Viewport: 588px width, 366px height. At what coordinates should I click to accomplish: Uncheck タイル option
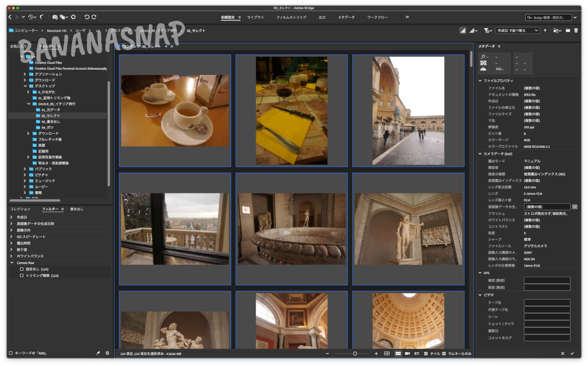click(x=426, y=354)
